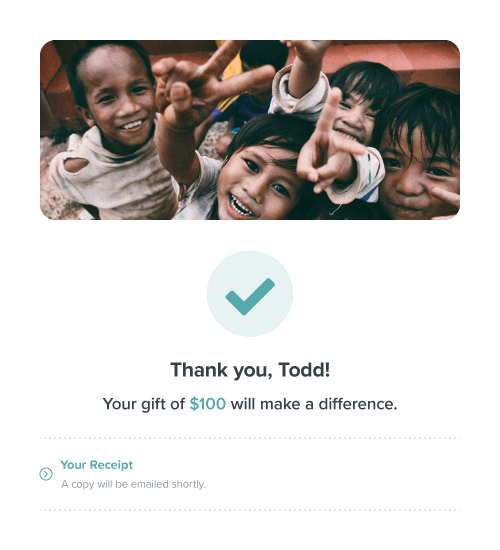This screenshot has width=500, height=550.
Task: Click the dotted divider above Your Receipt
Action: tap(250, 438)
